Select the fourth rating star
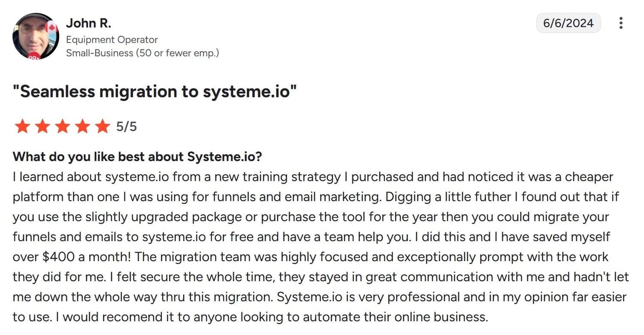Viewport: 644px width, 335px height. coord(82,127)
